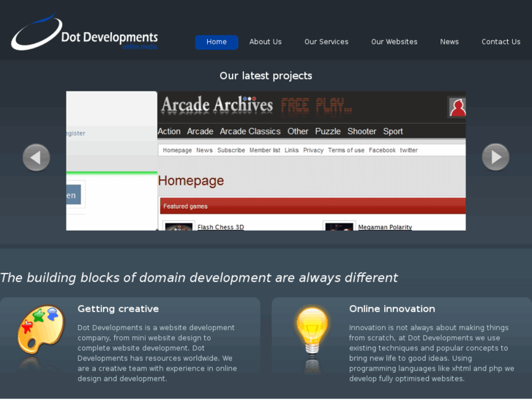Image resolution: width=532 pixels, height=399 pixels.
Task: Go to the News page
Action: [x=449, y=42]
